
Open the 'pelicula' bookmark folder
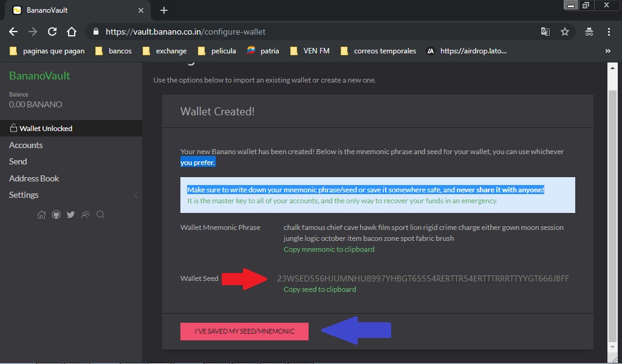[217, 51]
